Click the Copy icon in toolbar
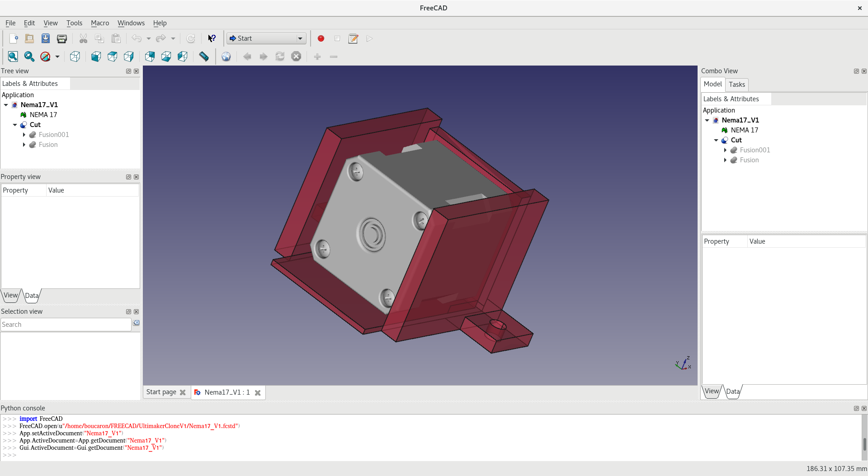The image size is (868, 476). tap(99, 39)
